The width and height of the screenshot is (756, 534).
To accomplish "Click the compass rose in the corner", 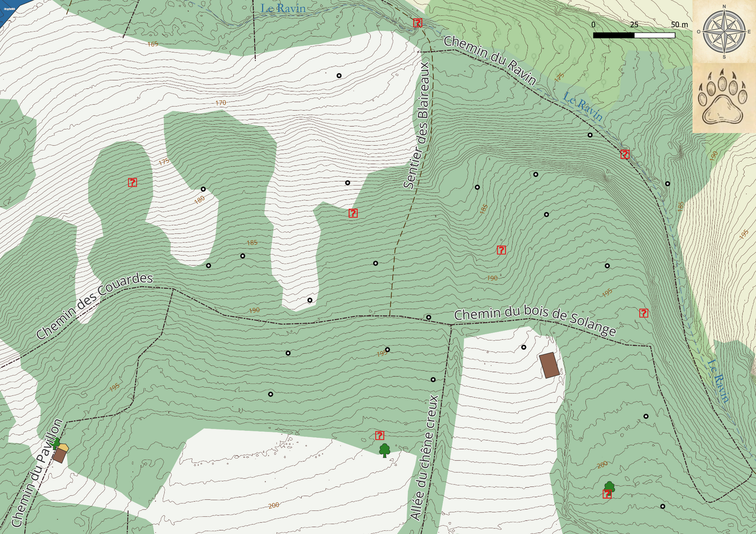I will coord(724,31).
